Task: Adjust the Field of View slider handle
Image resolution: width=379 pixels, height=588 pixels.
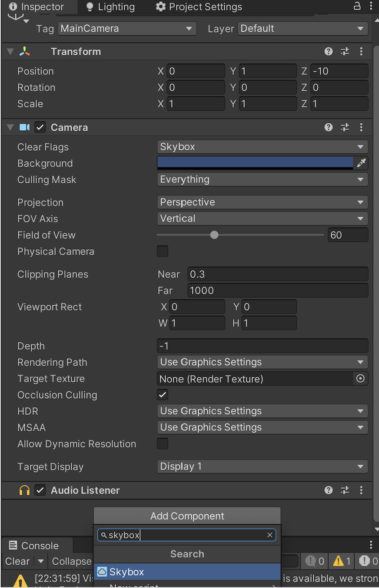Action: [214, 235]
